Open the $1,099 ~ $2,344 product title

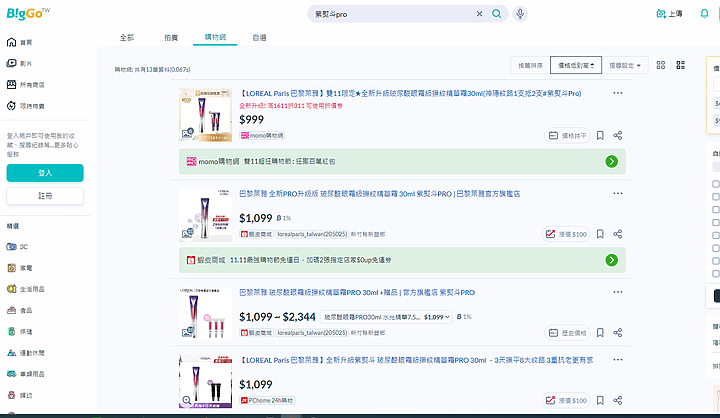(x=357, y=293)
